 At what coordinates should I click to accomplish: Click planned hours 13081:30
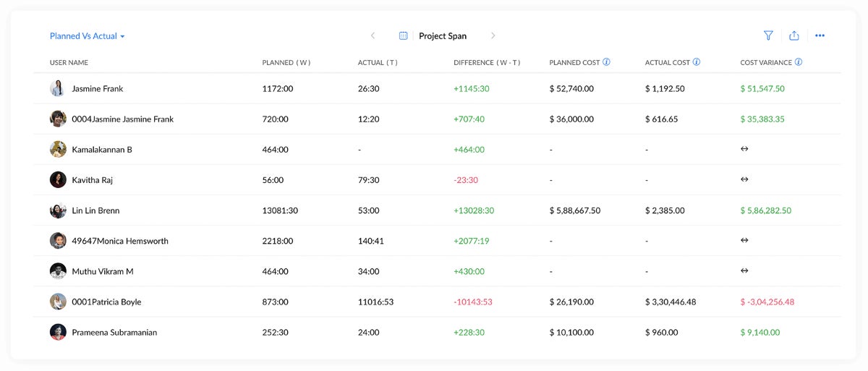click(280, 211)
